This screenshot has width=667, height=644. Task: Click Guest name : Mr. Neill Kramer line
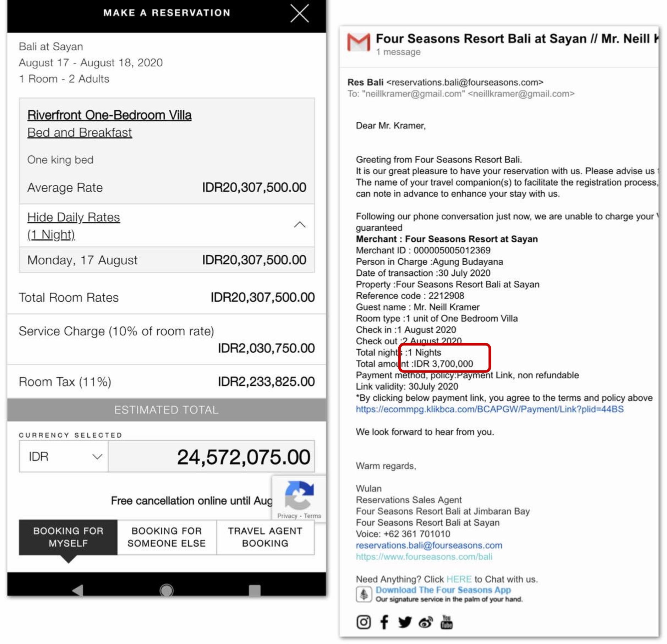(x=417, y=307)
